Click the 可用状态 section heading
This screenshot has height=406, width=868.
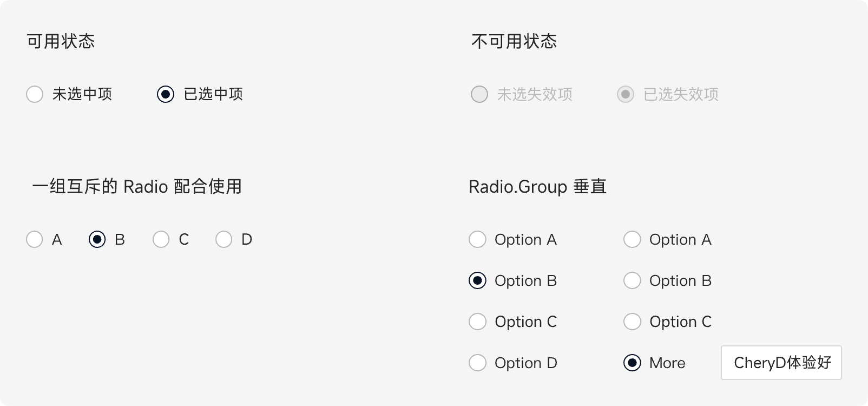(x=61, y=42)
